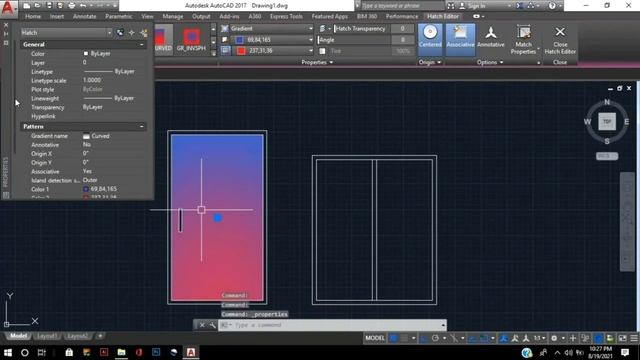Select the CURVED gradient pattern thumbnail

tap(163, 39)
